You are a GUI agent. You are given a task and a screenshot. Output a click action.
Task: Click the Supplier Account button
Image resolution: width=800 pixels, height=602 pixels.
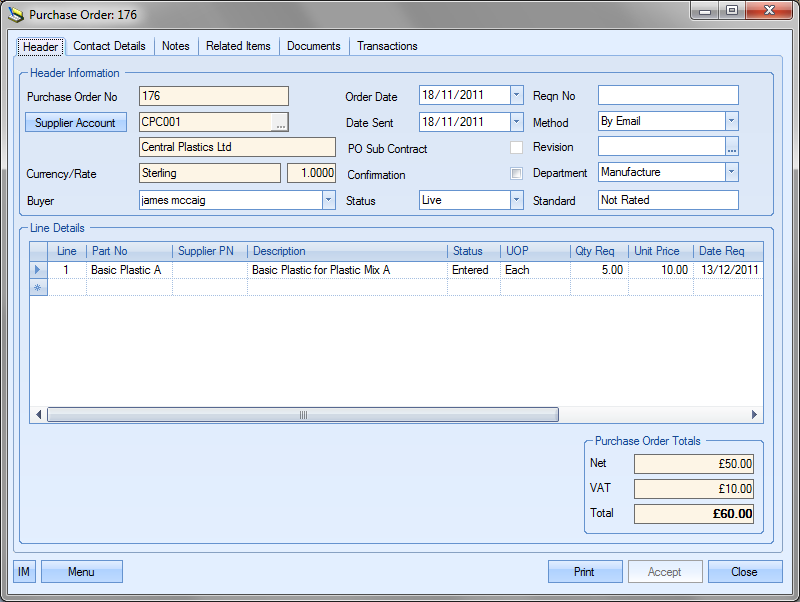pyautogui.click(x=75, y=123)
